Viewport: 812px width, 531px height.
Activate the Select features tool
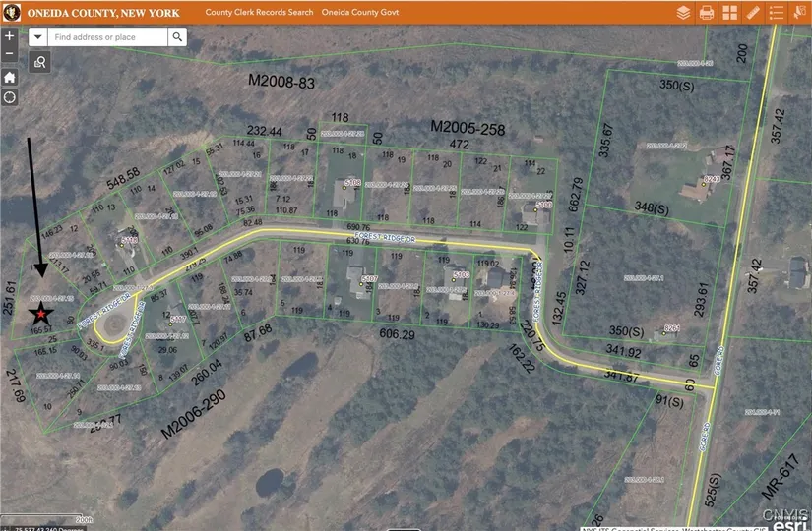pos(801,13)
